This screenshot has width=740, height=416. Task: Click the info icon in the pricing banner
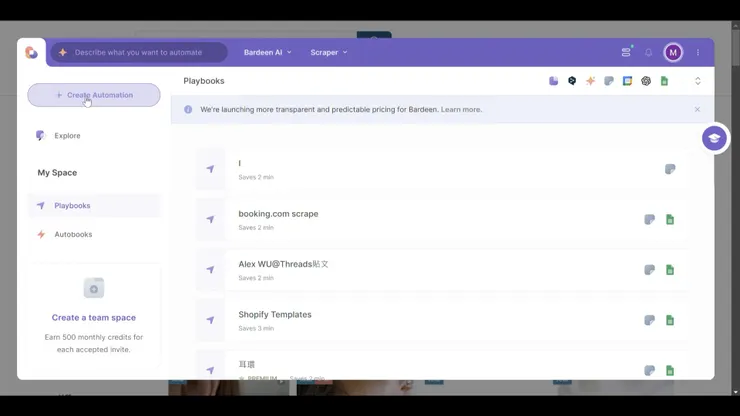pyautogui.click(x=188, y=110)
